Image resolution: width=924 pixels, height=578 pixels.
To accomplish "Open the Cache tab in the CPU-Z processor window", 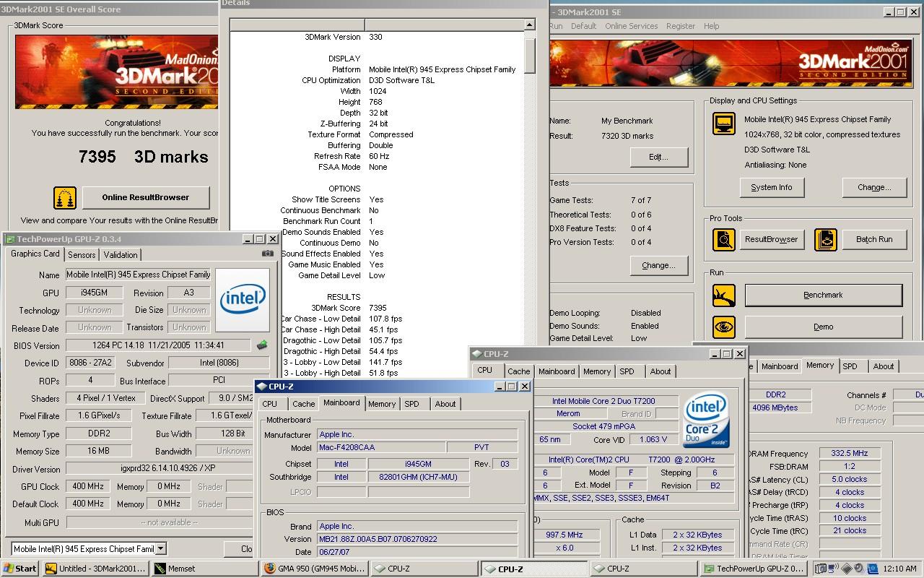I will tap(518, 371).
